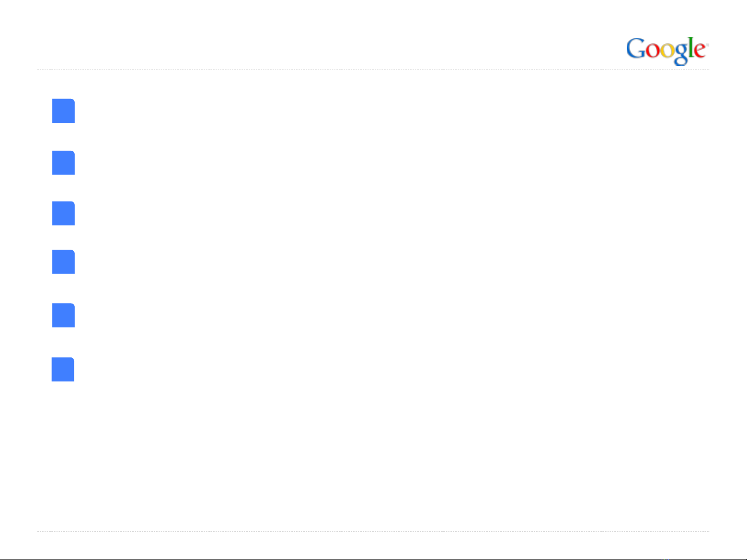Click the red letter o in Google logo

click(654, 51)
